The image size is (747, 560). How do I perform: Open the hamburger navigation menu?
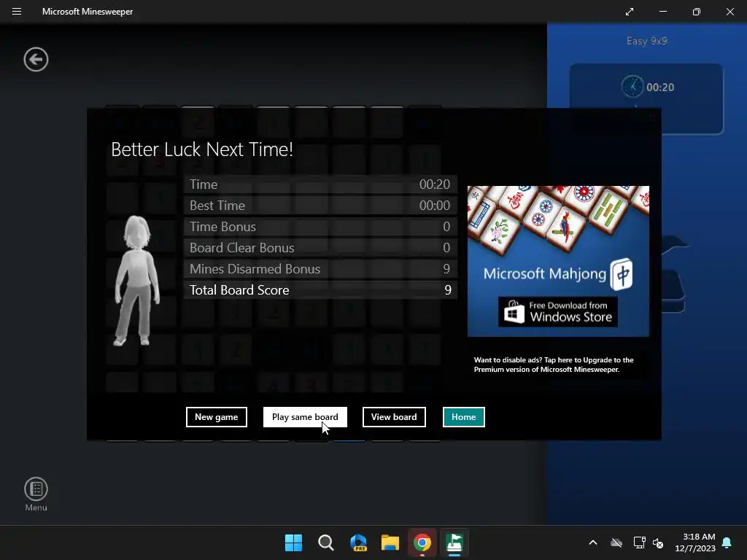(17, 12)
